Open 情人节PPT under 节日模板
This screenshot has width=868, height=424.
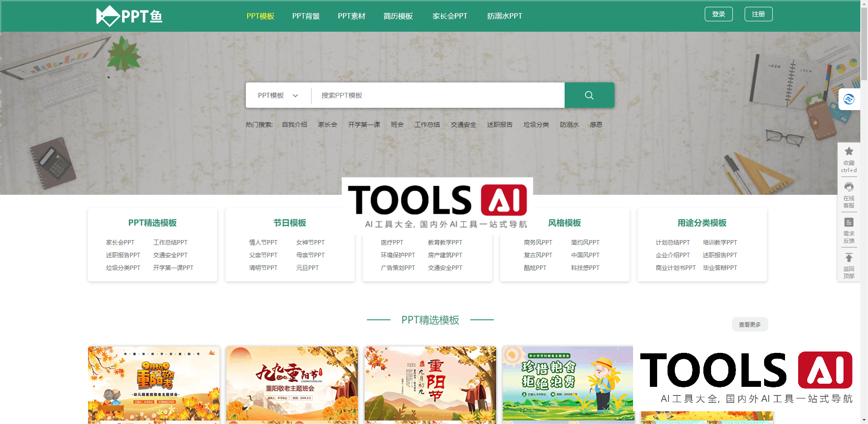click(263, 242)
